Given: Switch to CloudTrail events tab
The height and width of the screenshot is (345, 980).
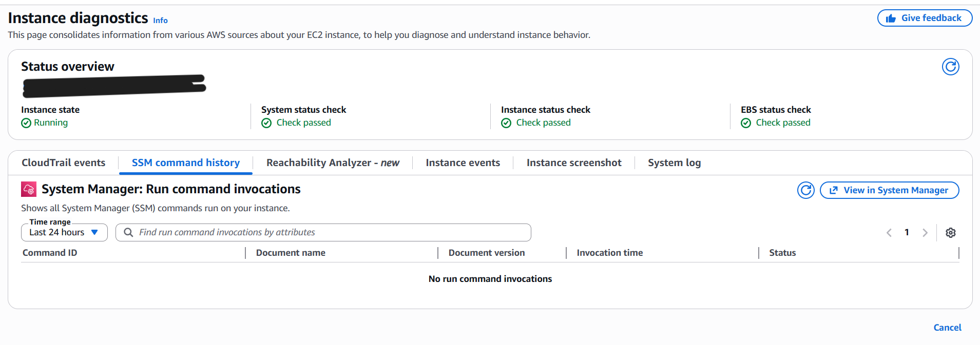Looking at the screenshot, I should point(64,163).
